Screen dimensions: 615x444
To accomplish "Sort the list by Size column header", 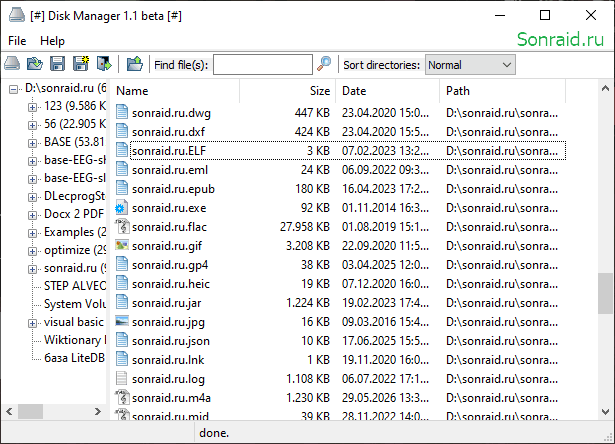I will pyautogui.click(x=287, y=91).
